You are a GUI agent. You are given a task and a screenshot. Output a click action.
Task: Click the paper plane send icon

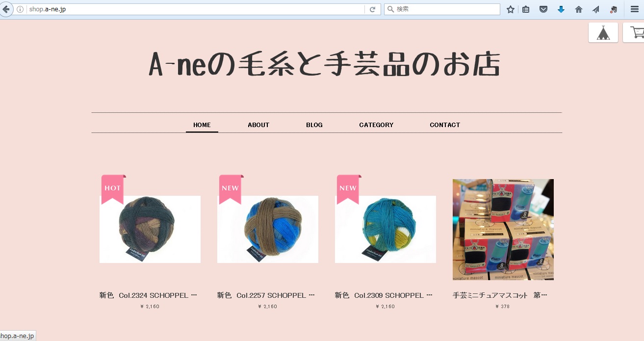(596, 9)
